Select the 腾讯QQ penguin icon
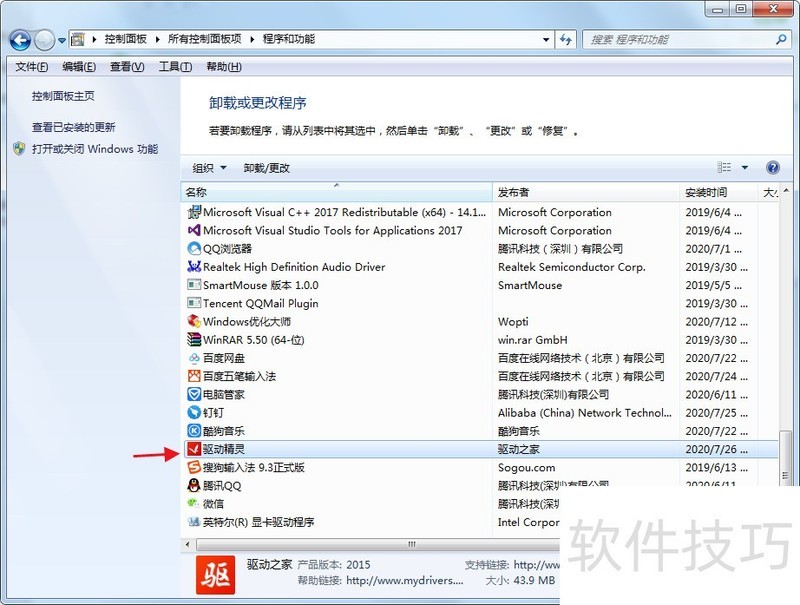Screen dimensions: 800x605 click(194, 485)
